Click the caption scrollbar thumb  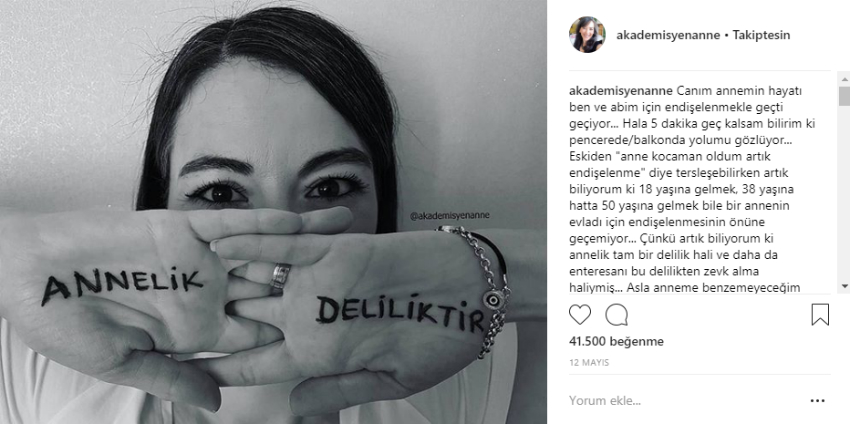[844, 96]
